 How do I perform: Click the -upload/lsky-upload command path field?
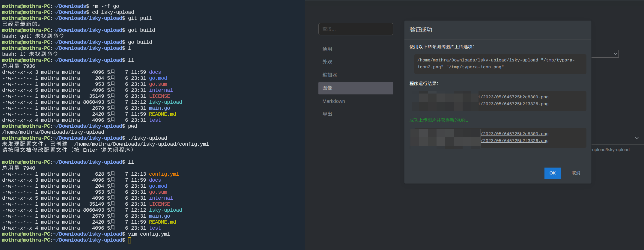[617, 150]
